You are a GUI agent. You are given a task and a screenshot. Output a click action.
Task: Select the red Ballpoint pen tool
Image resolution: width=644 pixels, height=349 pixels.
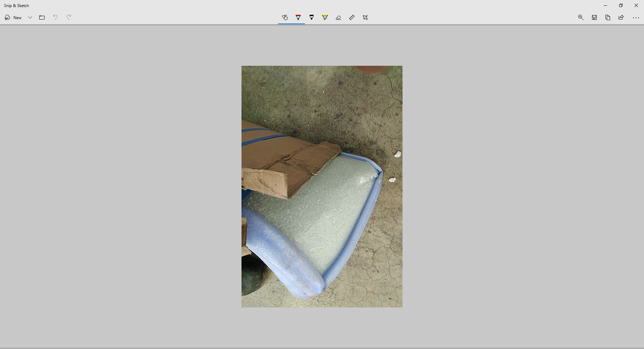coord(298,17)
